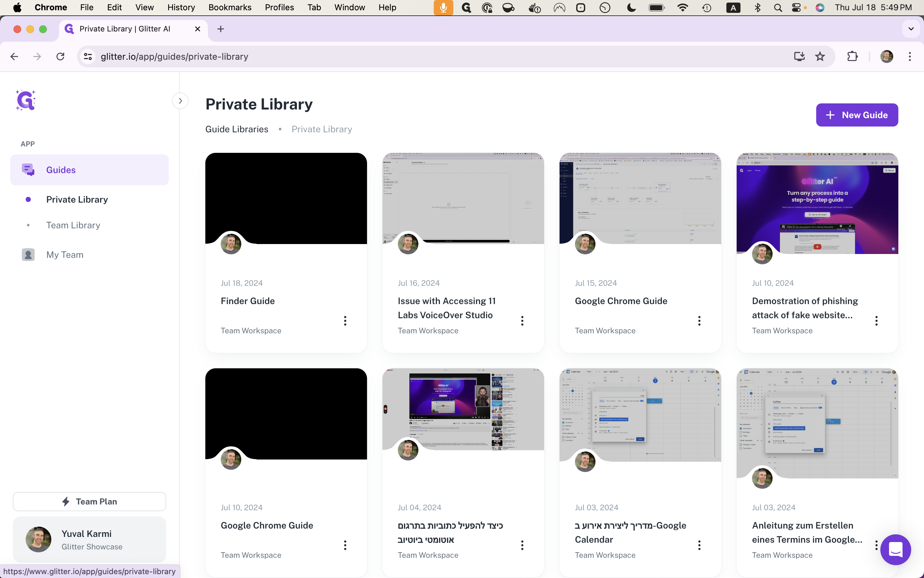The image size is (924, 578).
Task: Click the My Team person icon
Action: coord(28,255)
